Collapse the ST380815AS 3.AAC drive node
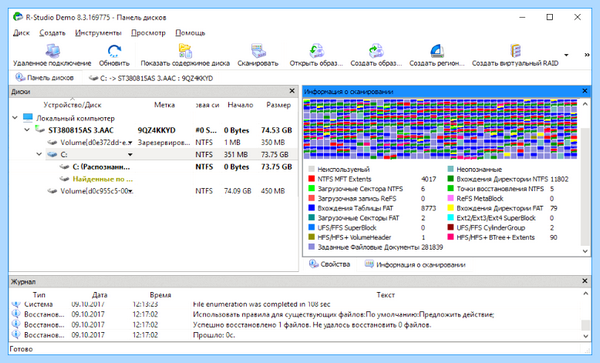 click(27, 130)
